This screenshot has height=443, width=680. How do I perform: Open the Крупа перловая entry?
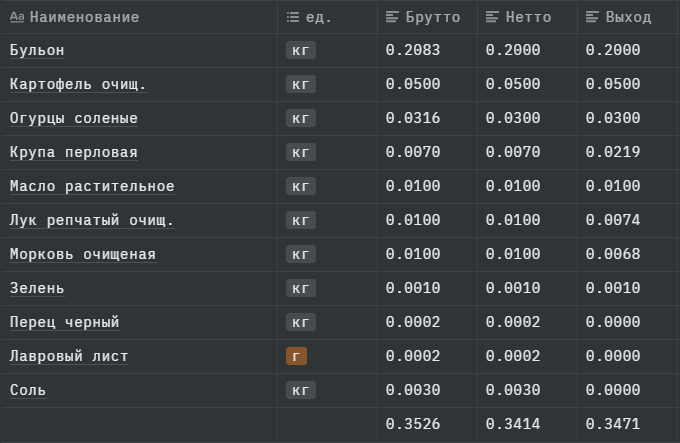[73, 152]
